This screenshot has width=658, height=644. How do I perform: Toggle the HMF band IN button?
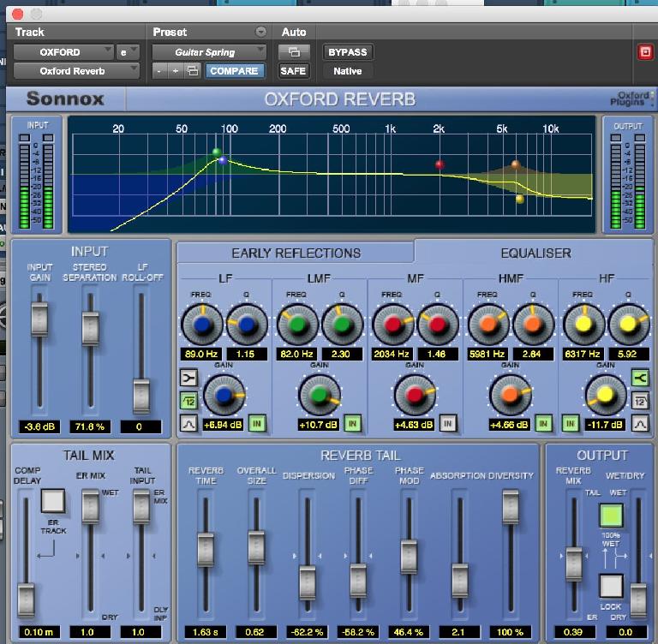click(543, 424)
